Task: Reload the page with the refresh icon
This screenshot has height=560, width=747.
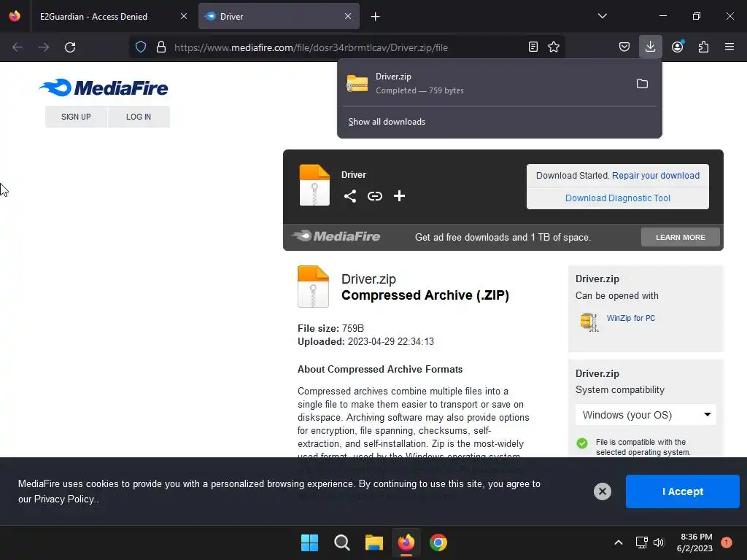Action: pyautogui.click(x=70, y=47)
